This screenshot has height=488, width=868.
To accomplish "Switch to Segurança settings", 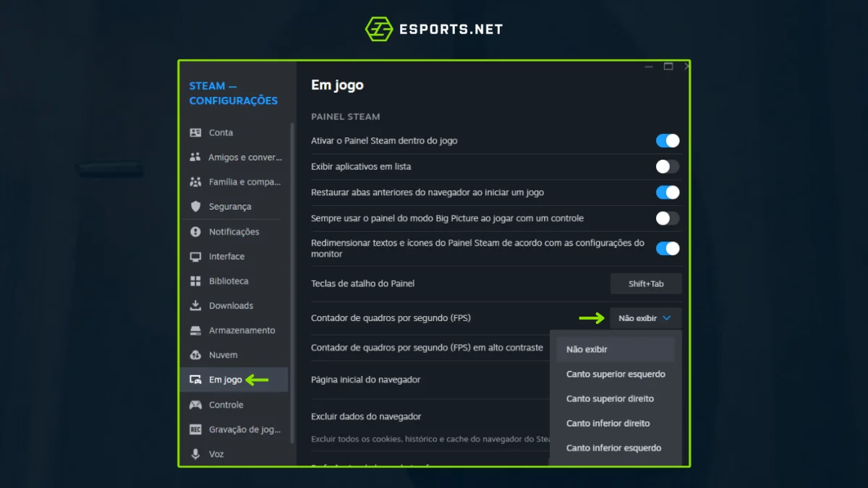I will coord(235,206).
